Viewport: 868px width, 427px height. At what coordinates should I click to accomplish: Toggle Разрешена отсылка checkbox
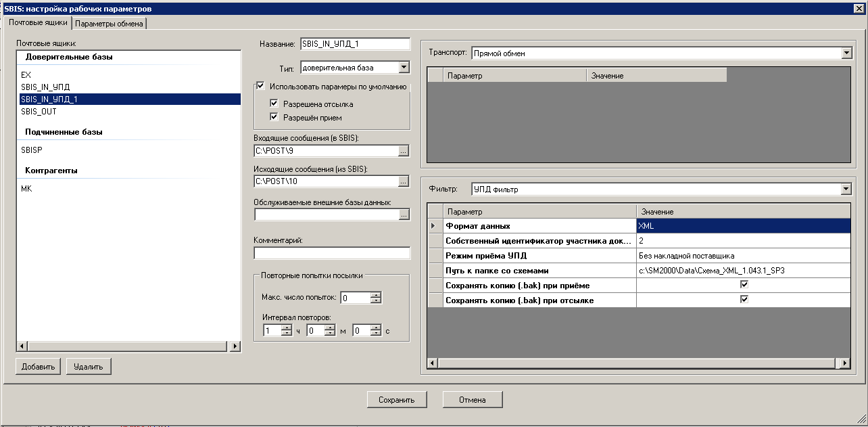274,104
